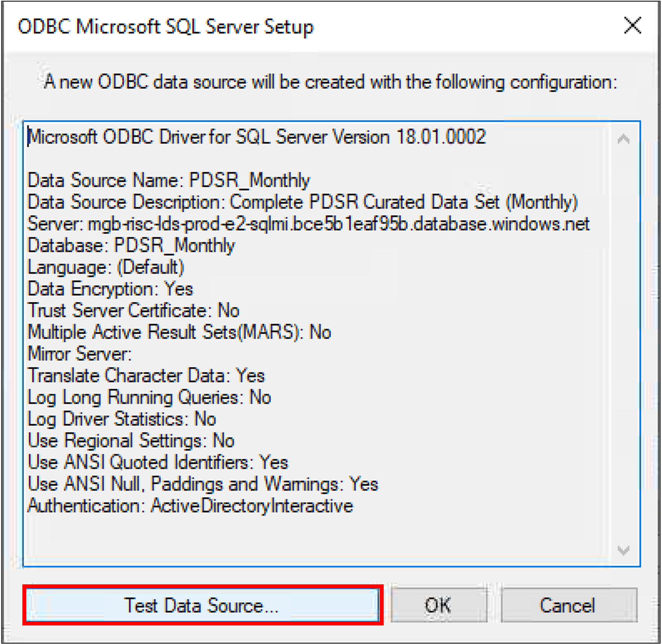Click the Database: PDSR_Monthly line

(x=131, y=246)
